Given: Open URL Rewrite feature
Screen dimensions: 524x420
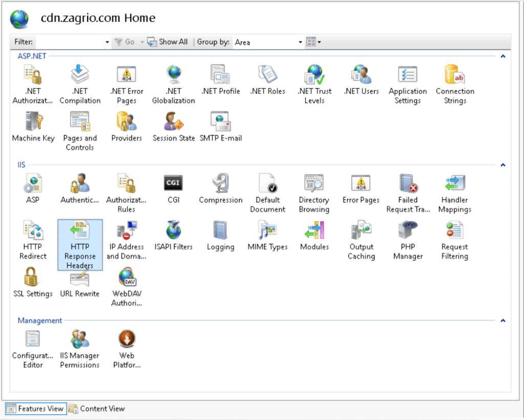Looking at the screenshot, I should 80,284.
